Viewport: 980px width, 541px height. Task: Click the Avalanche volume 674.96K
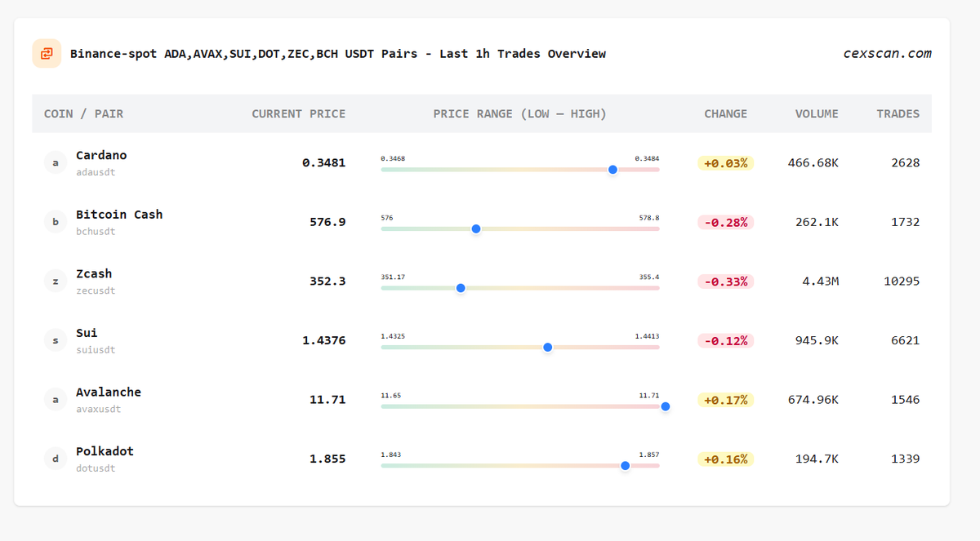(813, 400)
